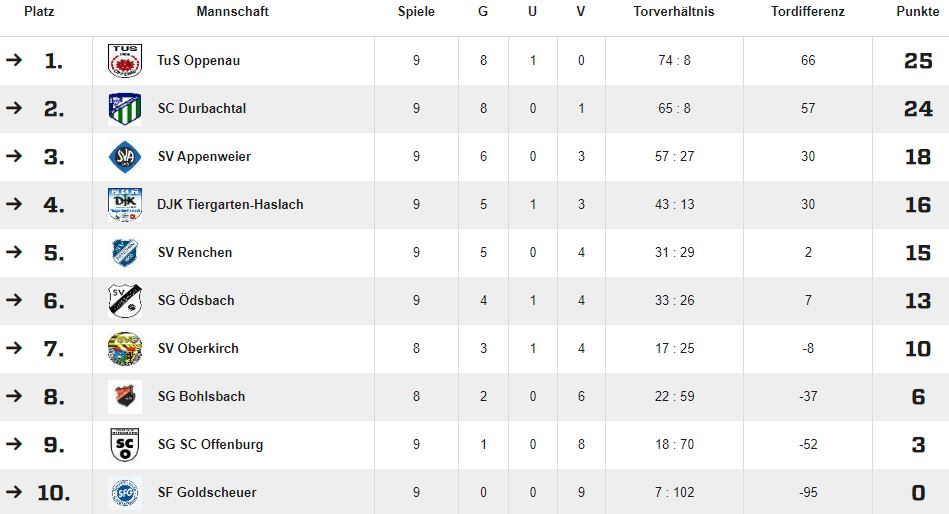
Task: Click the SV Oberkirch colorful crest
Action: click(125, 349)
